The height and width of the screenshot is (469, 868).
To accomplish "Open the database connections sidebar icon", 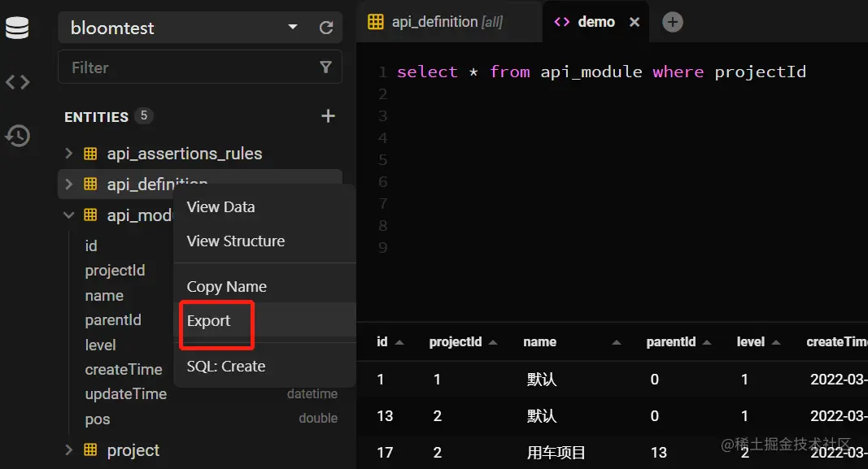I will tap(17, 28).
